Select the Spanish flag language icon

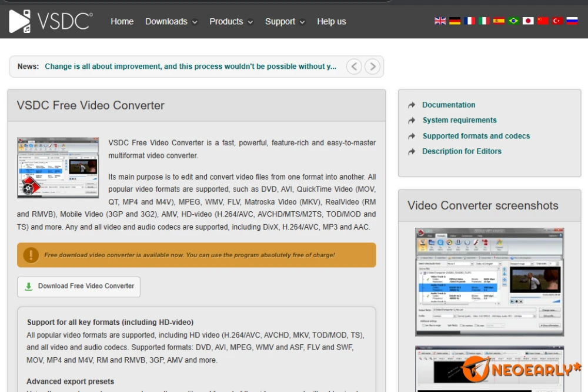[x=499, y=21]
